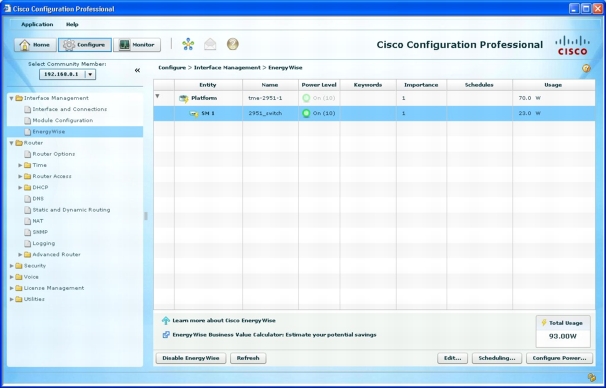This screenshot has height=389, width=608.
Task: Click the Platform entity icon
Action: (183, 99)
